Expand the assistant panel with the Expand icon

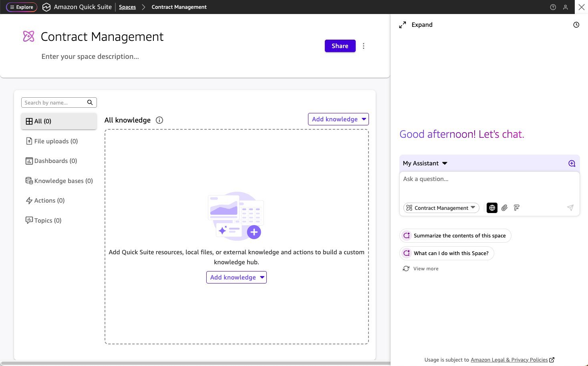403,24
